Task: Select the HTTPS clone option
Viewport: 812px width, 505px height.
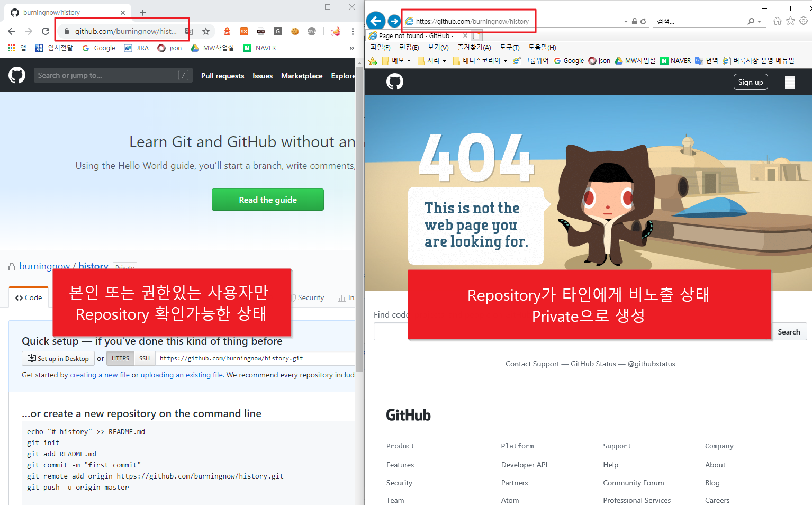Action: [x=120, y=358]
